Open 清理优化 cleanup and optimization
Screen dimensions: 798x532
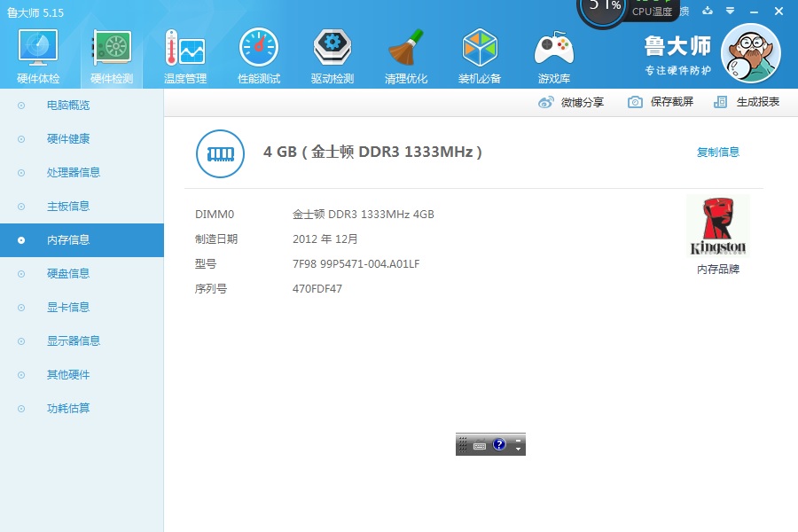(405, 57)
